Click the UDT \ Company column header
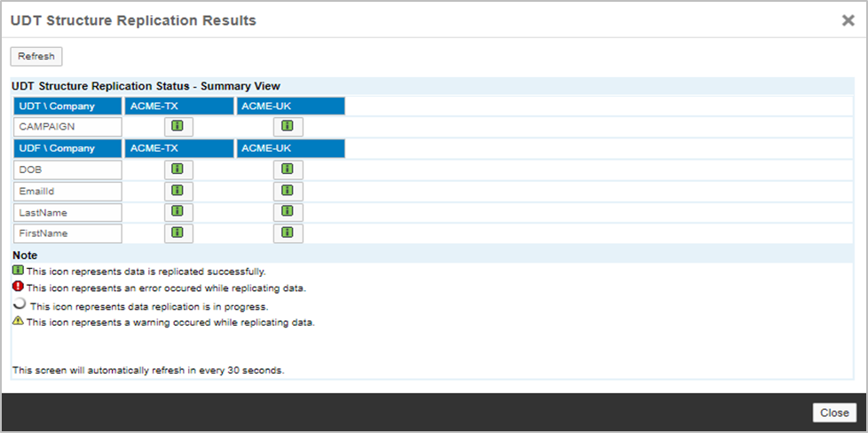The height and width of the screenshot is (433, 868). pyautogui.click(x=68, y=106)
